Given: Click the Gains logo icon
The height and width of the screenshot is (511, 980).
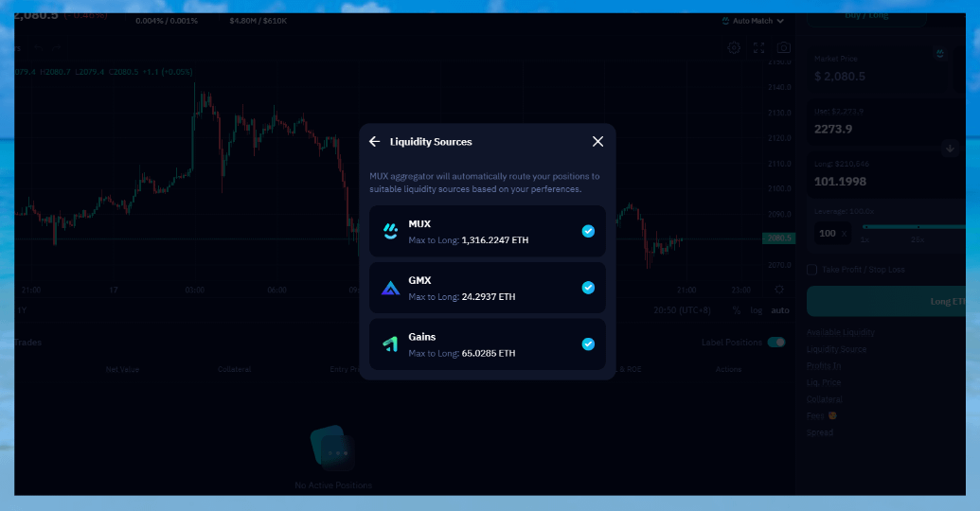Looking at the screenshot, I should coord(390,344).
